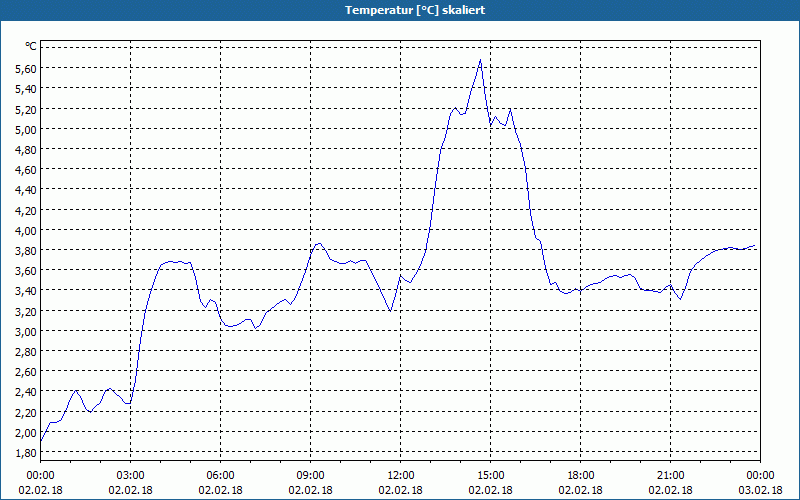Click the 2,00 y-axis value
The width and height of the screenshot is (800, 500).
click(27, 432)
